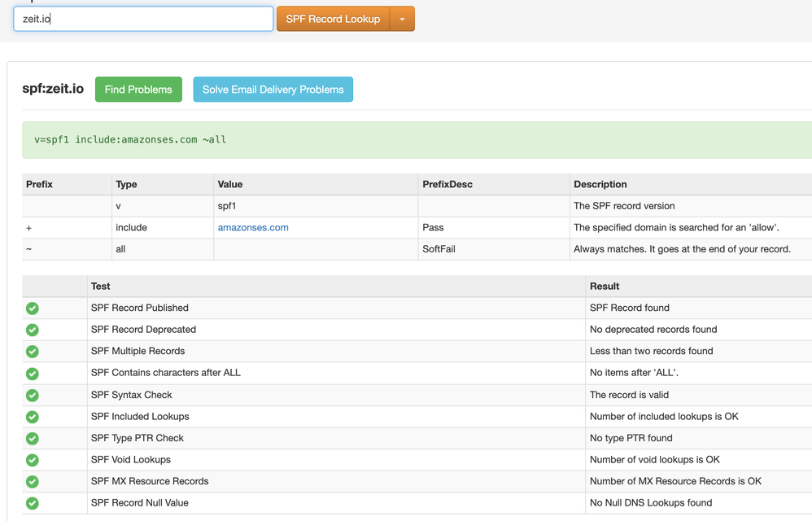
Task: Click 'No type PTR found' result
Action: click(631, 438)
